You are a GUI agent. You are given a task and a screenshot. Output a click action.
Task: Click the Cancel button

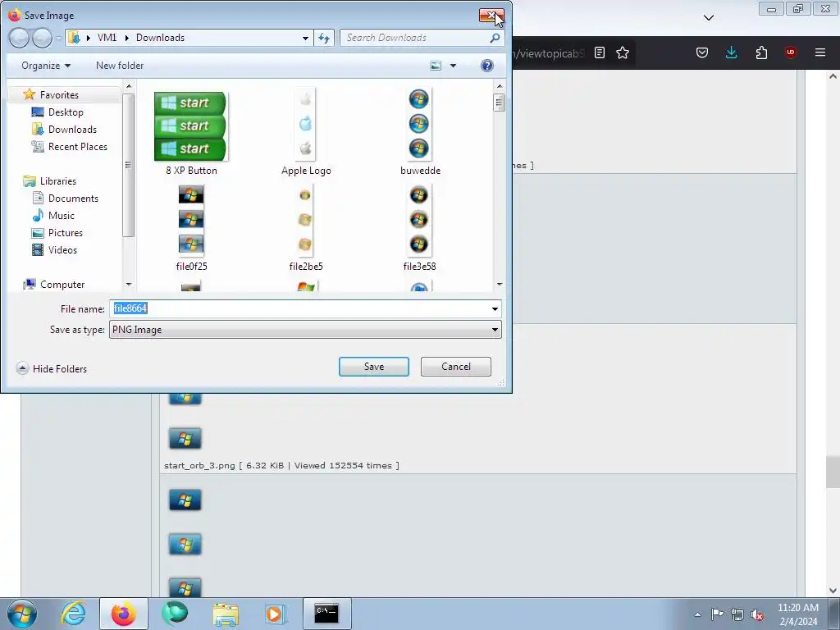456,367
